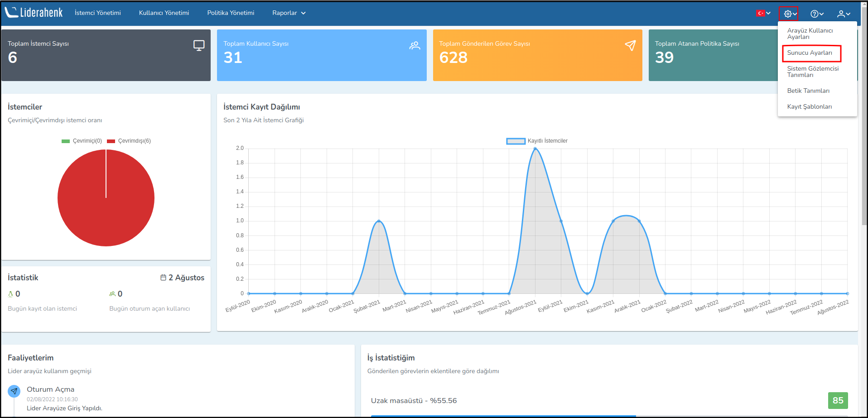Image resolution: width=868 pixels, height=418 pixels.
Task: Expand the Raporlar dropdown
Action: click(x=289, y=13)
